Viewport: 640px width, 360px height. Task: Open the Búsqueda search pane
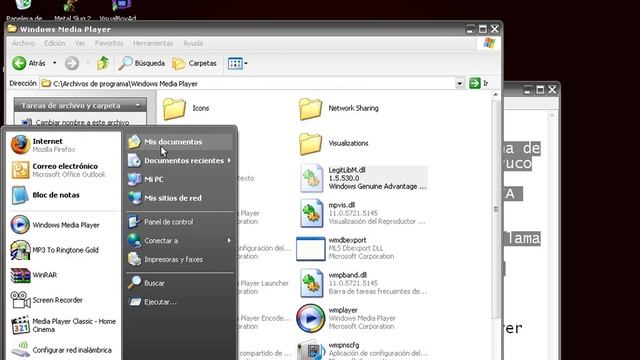tap(141, 63)
